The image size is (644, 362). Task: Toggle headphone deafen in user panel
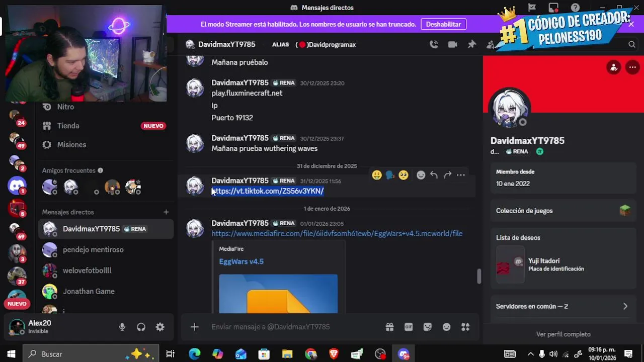[141, 327]
